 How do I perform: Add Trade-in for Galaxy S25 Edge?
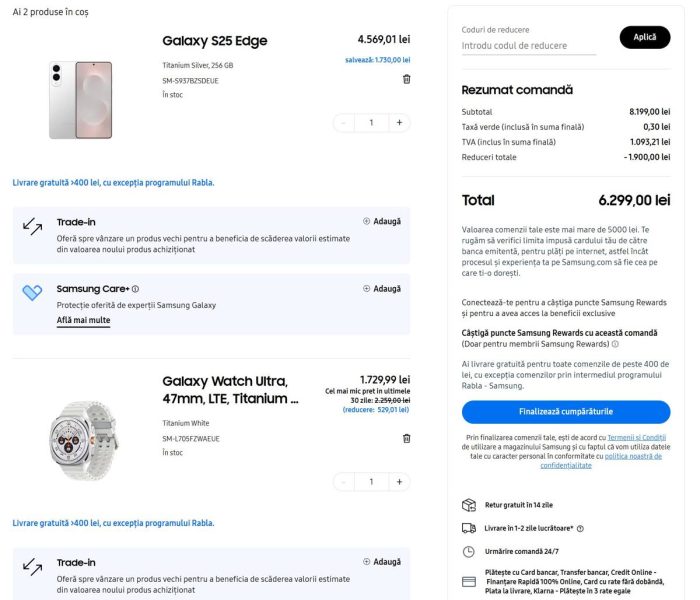(382, 221)
